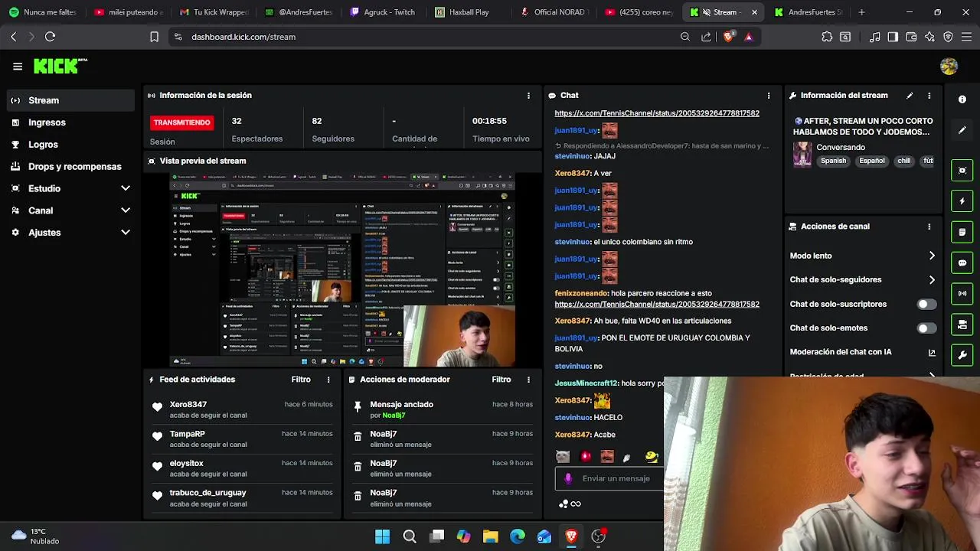Image resolution: width=980 pixels, height=551 pixels.
Task: Open activity feed options three-dot menu
Action: 328,380
